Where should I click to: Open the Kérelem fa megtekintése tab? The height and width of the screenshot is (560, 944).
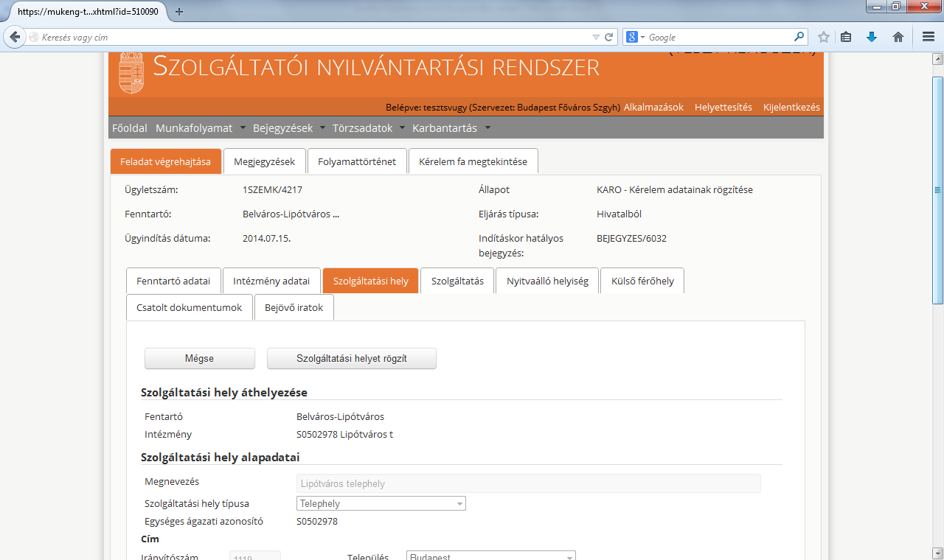[x=473, y=161]
